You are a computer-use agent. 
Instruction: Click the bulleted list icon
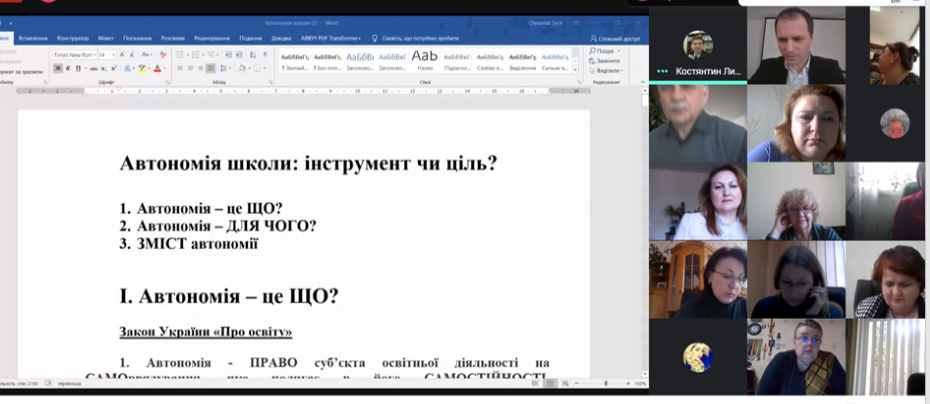(181, 54)
